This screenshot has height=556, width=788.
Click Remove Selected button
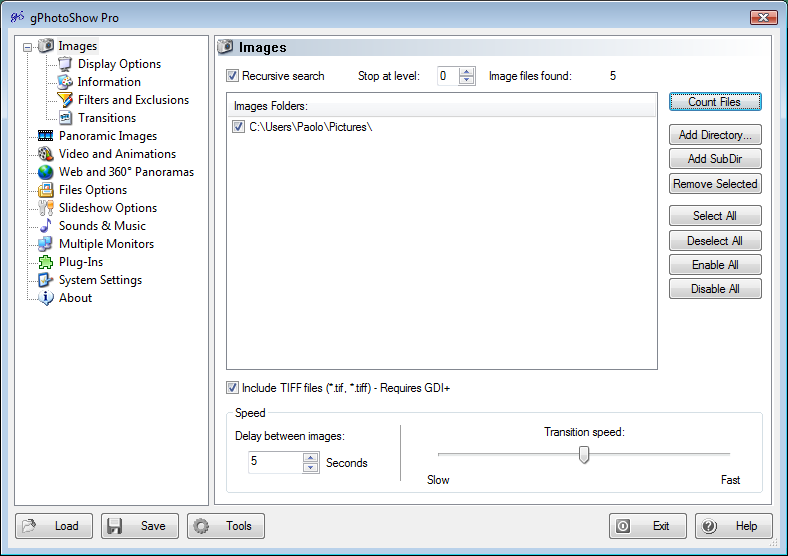(x=715, y=183)
